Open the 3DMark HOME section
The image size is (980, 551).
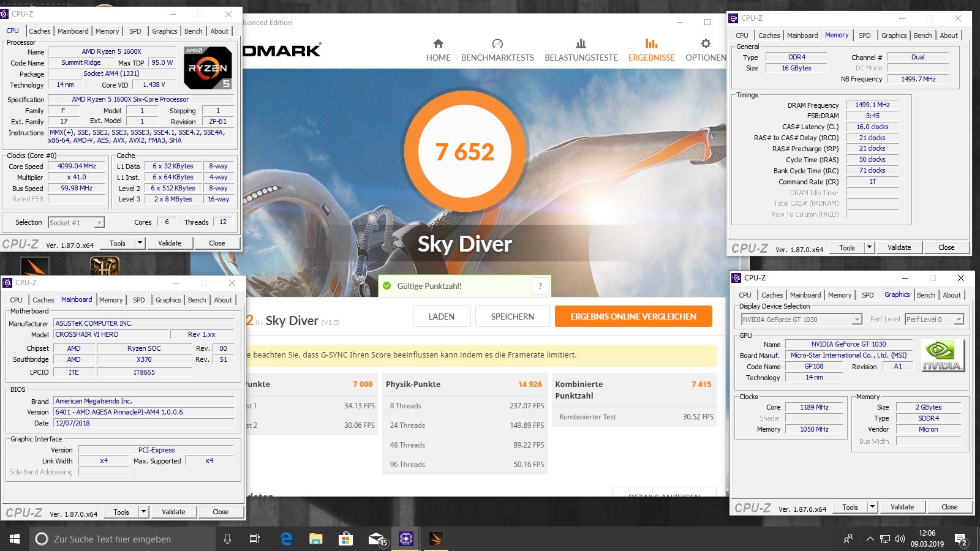coord(438,50)
